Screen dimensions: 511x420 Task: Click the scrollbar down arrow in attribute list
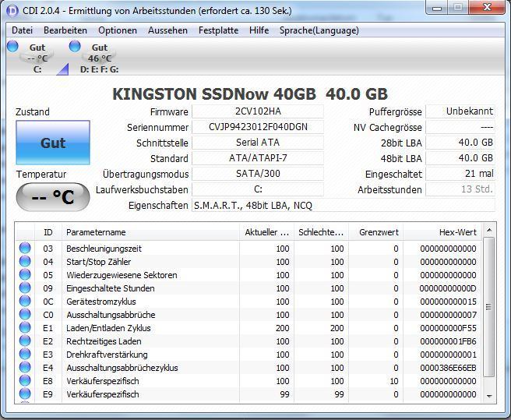click(x=489, y=396)
